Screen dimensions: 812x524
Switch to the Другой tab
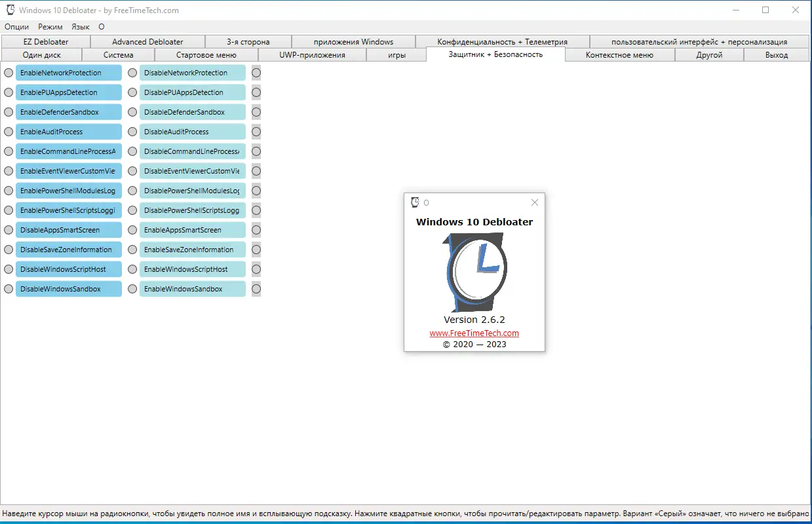click(709, 55)
